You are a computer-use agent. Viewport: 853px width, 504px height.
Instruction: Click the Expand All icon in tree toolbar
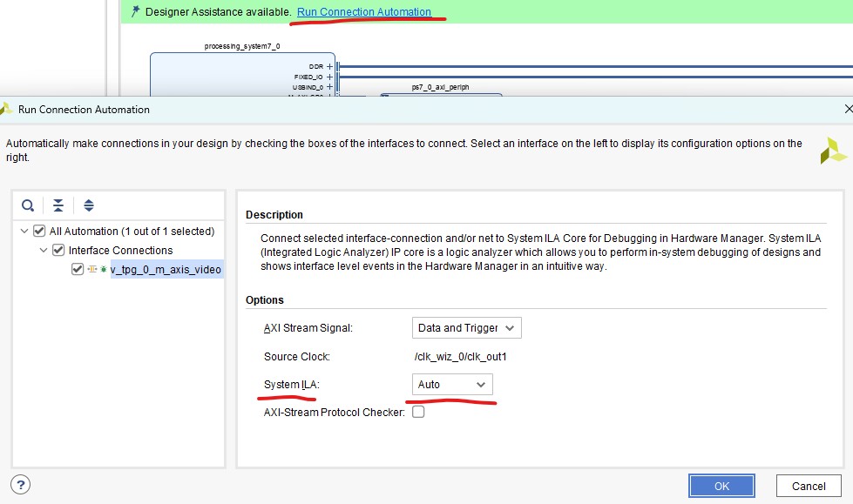(x=88, y=205)
